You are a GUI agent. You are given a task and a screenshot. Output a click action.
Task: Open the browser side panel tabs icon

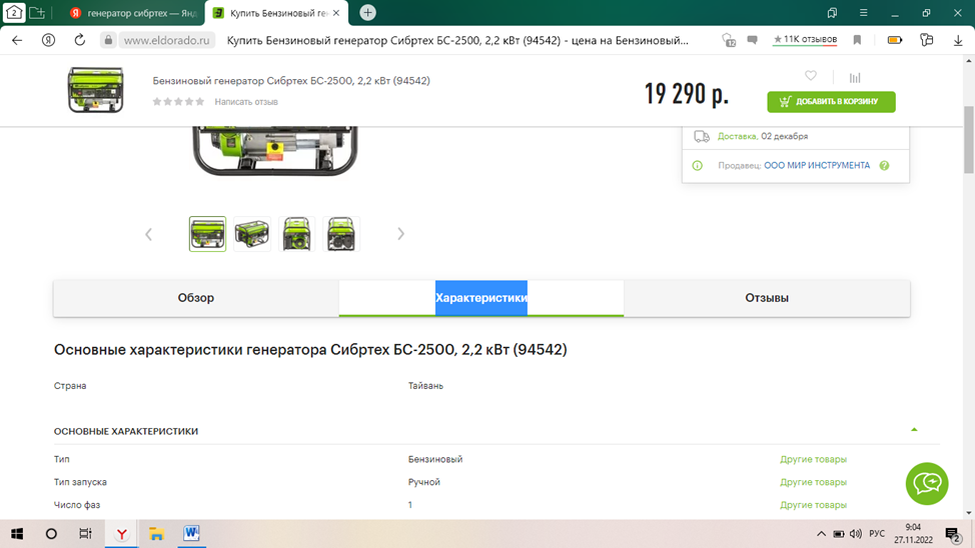(x=832, y=13)
